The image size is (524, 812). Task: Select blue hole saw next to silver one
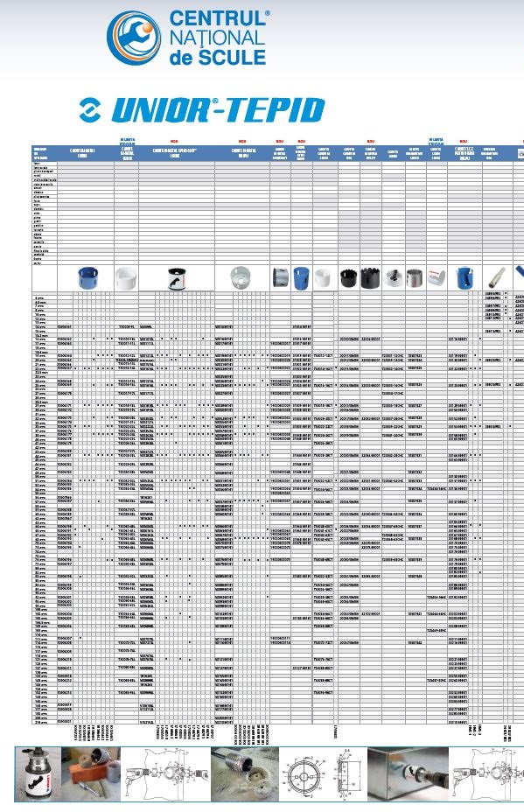point(301,278)
